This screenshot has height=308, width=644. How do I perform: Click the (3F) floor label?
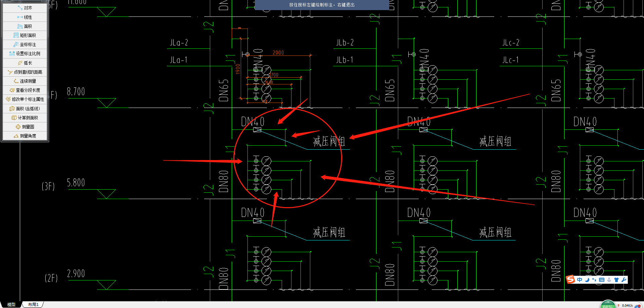coord(48,186)
